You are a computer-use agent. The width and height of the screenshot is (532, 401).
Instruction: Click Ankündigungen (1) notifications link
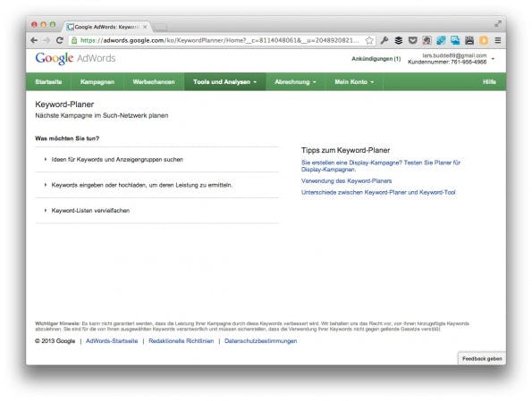(x=376, y=59)
